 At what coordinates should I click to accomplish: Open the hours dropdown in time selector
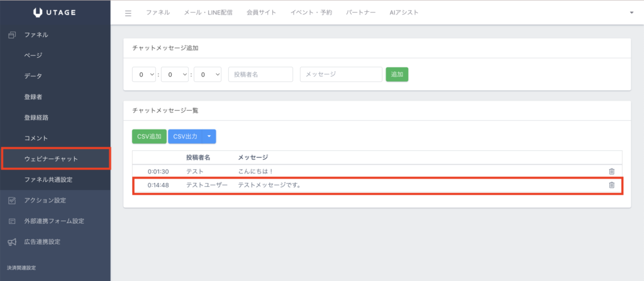pyautogui.click(x=144, y=74)
